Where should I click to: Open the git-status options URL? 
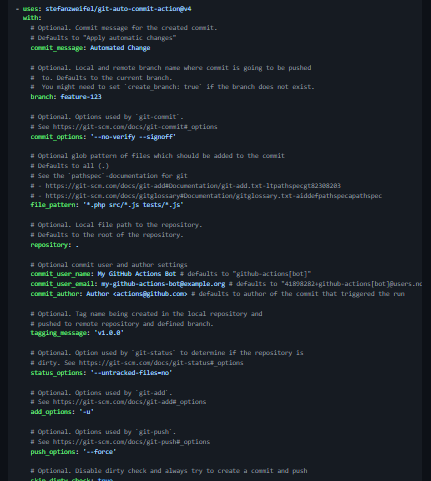click(161, 363)
